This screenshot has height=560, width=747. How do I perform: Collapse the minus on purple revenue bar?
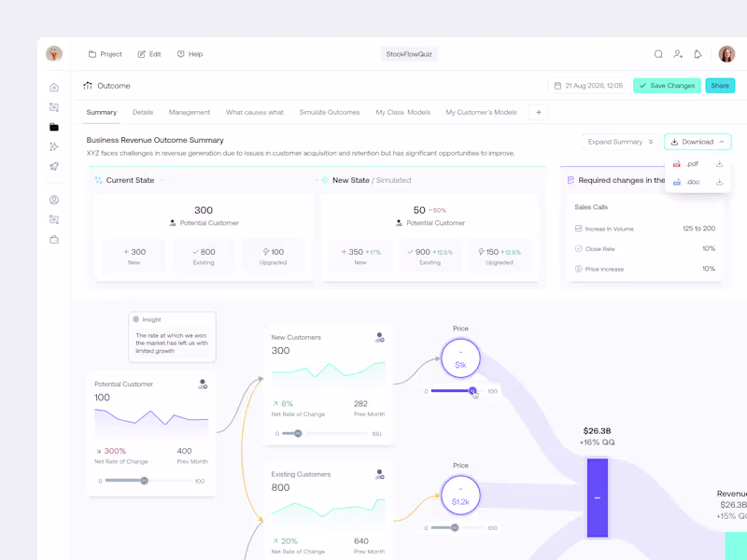(x=598, y=498)
